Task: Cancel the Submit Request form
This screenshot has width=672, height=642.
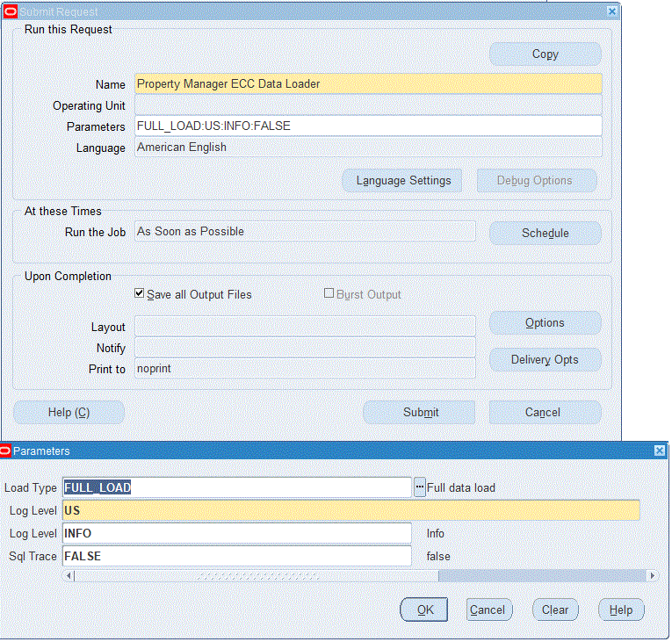Action: (546, 412)
